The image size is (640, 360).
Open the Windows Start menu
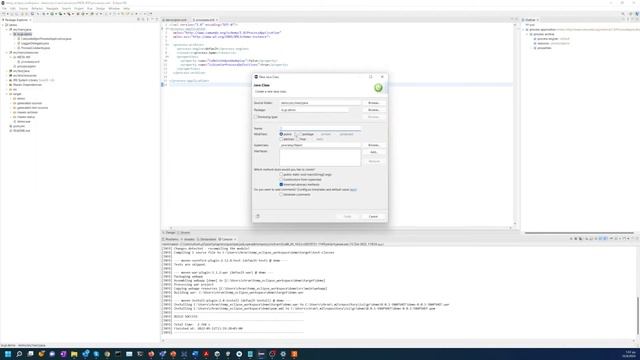pos(8,354)
